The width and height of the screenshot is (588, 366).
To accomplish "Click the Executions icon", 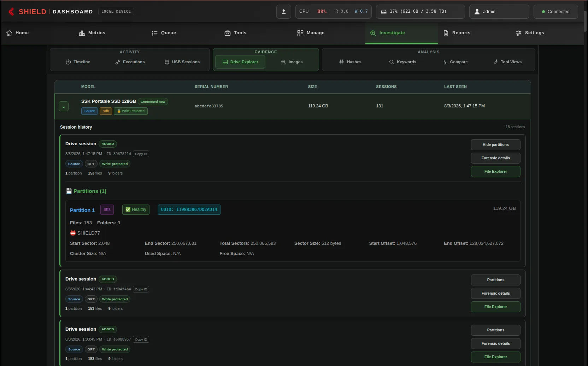I will pyautogui.click(x=118, y=62).
